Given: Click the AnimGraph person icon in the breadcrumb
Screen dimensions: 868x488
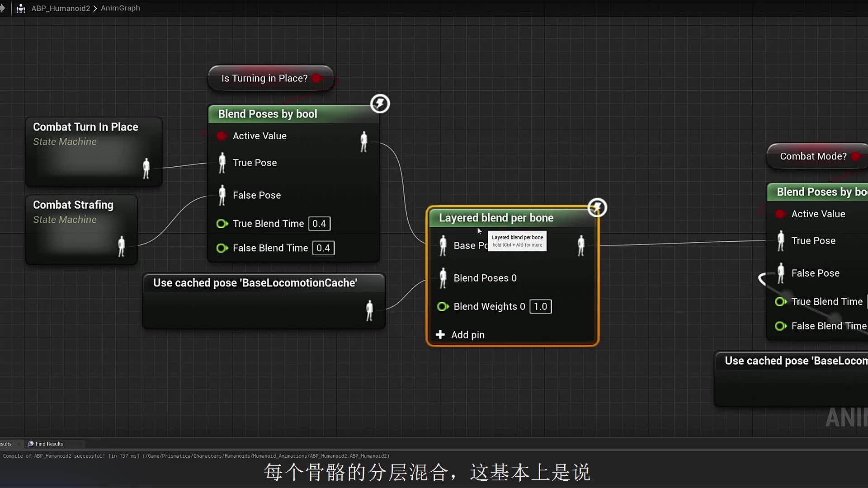Looking at the screenshot, I should click(20, 8).
